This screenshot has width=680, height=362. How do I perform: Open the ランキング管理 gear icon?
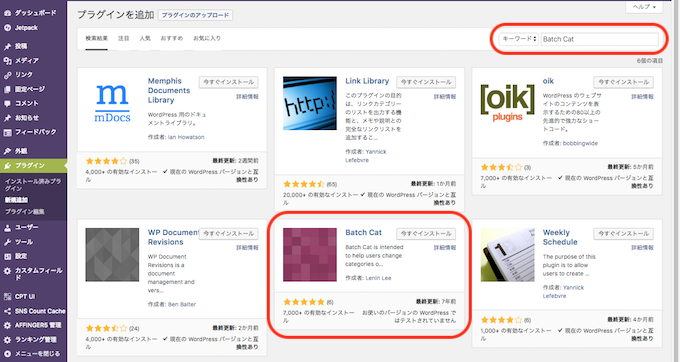pos(7,339)
